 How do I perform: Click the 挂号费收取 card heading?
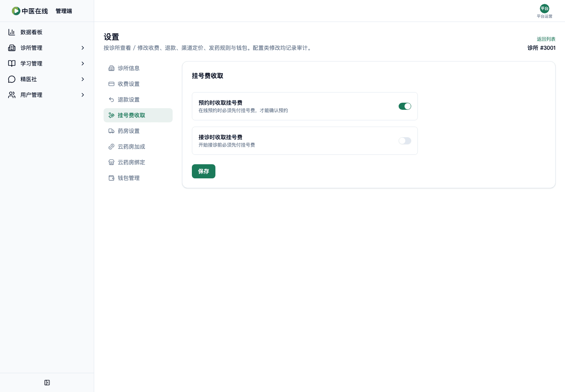208,76
